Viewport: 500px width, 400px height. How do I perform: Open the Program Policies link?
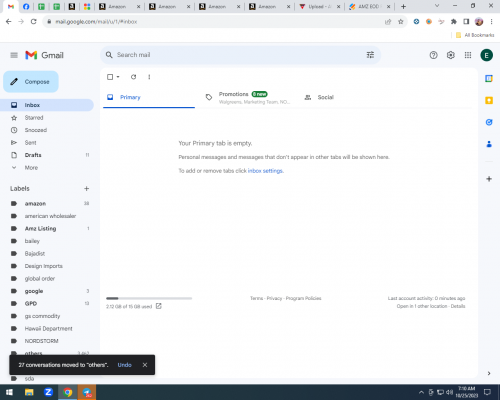[304, 298]
